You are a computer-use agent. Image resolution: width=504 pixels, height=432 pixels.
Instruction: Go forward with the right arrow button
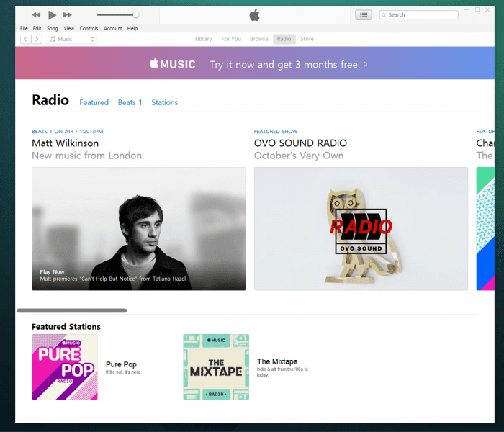pyautogui.click(x=37, y=39)
